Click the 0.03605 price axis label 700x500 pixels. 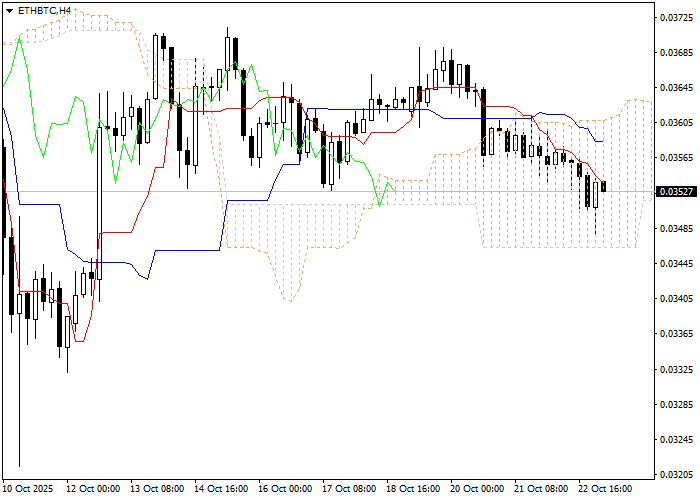click(676, 123)
